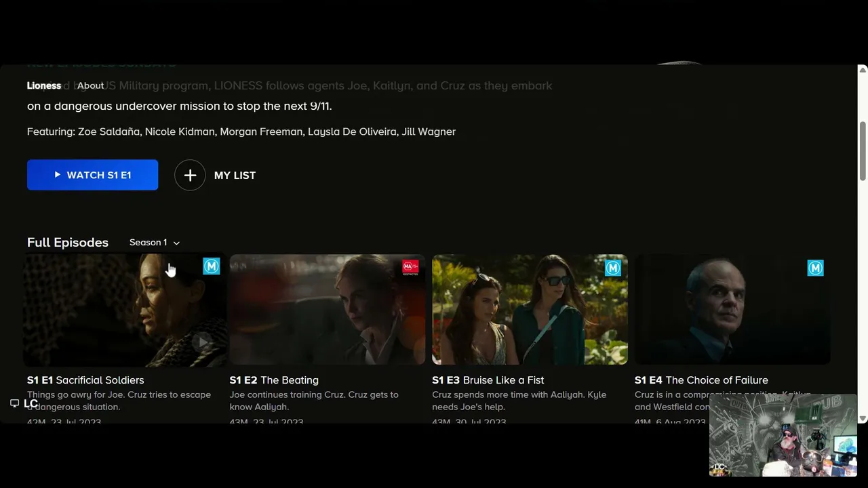Image resolution: width=868 pixels, height=488 pixels.
Task: Click the MA restricted badge on The Beating
Action: coord(410,268)
